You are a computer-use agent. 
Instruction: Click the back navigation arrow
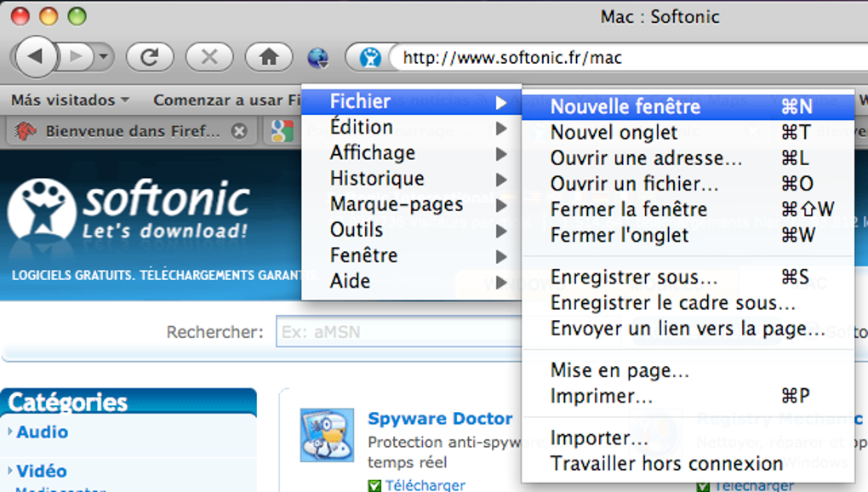point(34,58)
